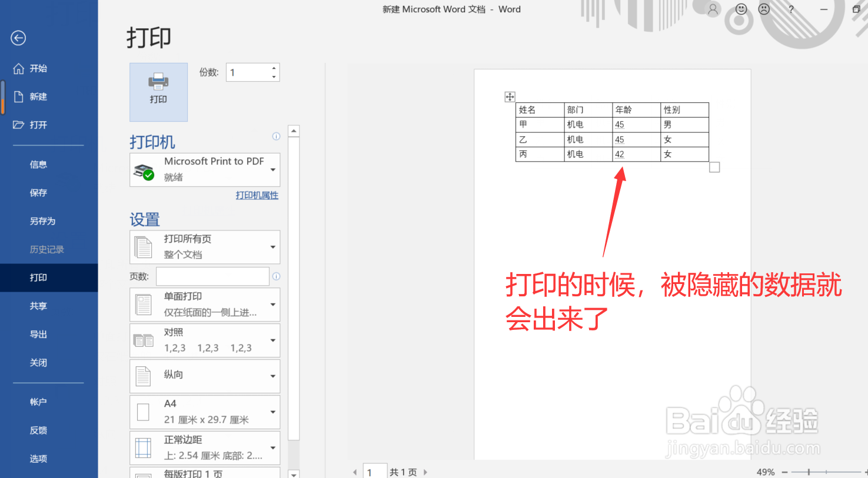This screenshot has height=478, width=868.
Task: Click the 甲 name cell in preview
Action: [540, 125]
